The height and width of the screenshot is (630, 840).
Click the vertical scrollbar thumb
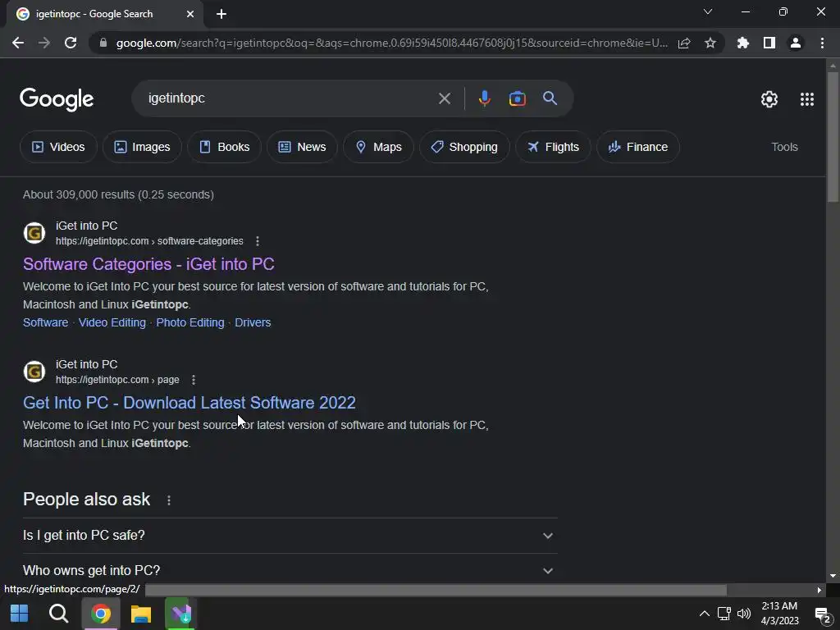tap(833, 137)
